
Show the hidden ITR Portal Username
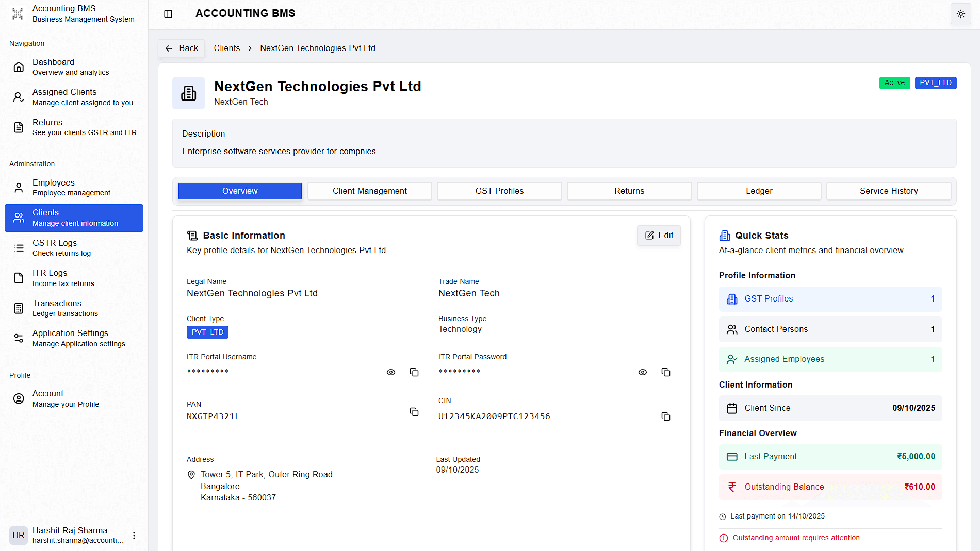[x=391, y=372]
